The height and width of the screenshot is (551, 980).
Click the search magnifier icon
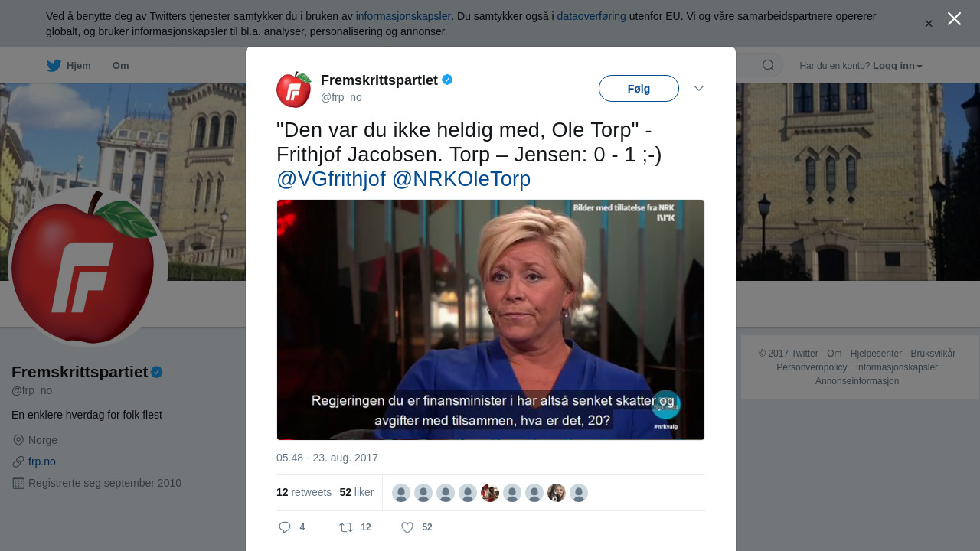pyautogui.click(x=768, y=65)
